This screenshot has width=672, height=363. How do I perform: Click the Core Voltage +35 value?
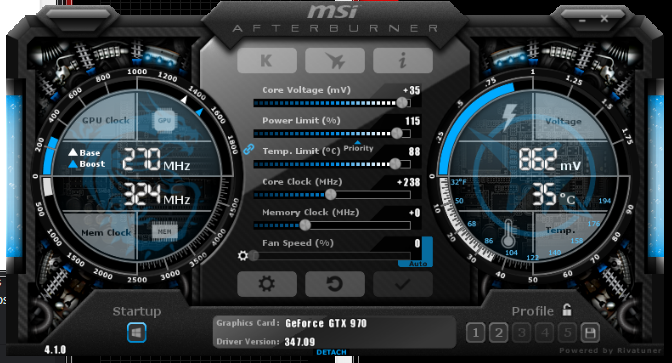[x=411, y=90]
